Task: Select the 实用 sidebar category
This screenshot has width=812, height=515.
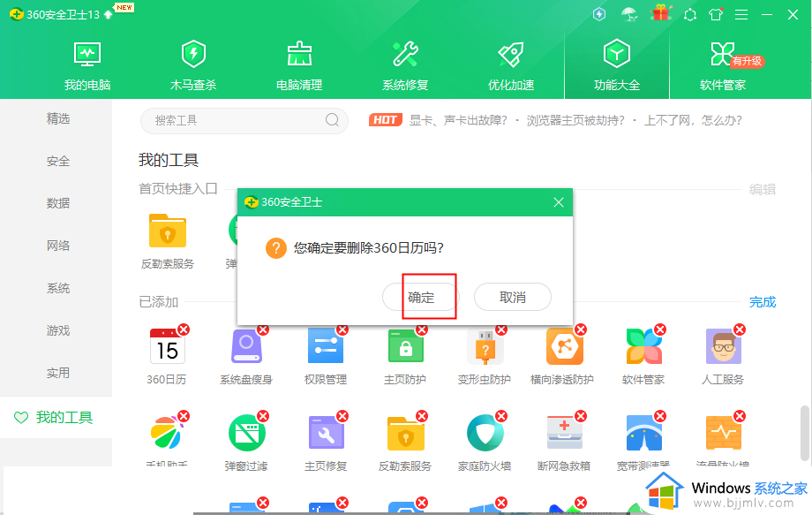Action: [x=58, y=373]
